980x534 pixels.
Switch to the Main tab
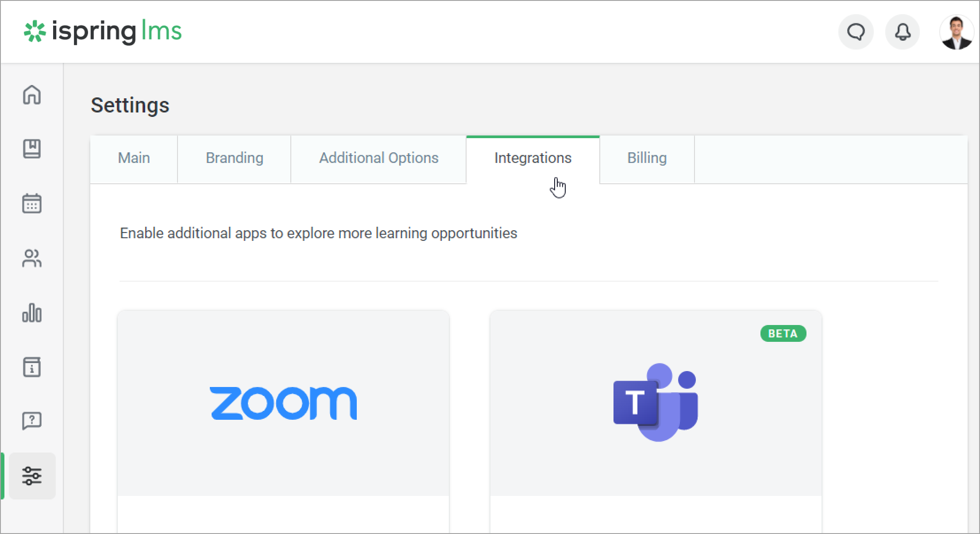point(134,158)
